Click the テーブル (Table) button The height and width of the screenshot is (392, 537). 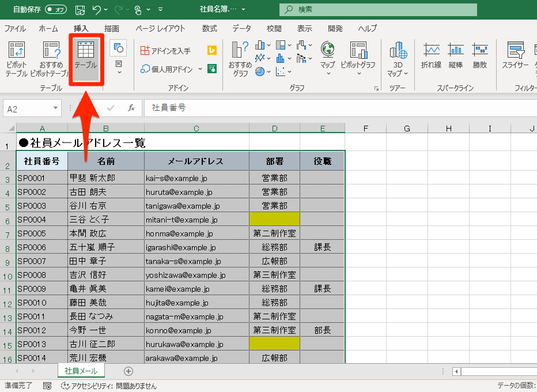[86, 59]
